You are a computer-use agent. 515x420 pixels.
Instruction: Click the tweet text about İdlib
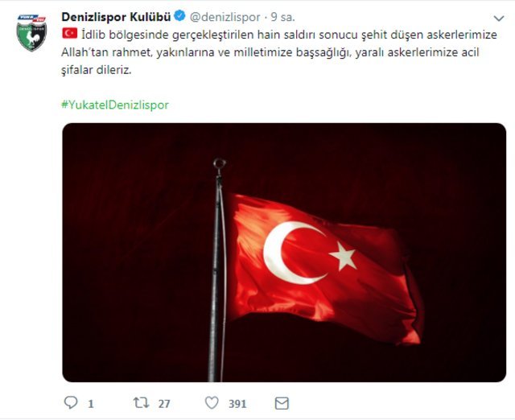[279, 52]
